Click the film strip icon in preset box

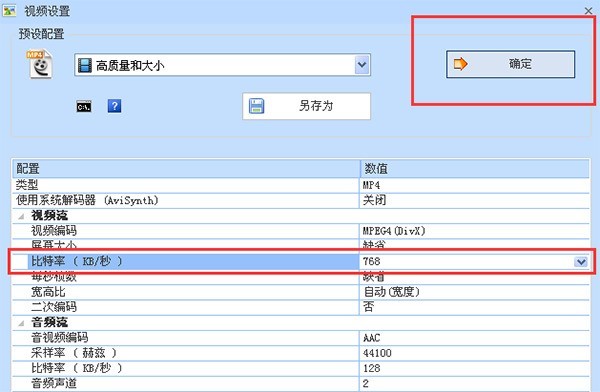coord(85,65)
